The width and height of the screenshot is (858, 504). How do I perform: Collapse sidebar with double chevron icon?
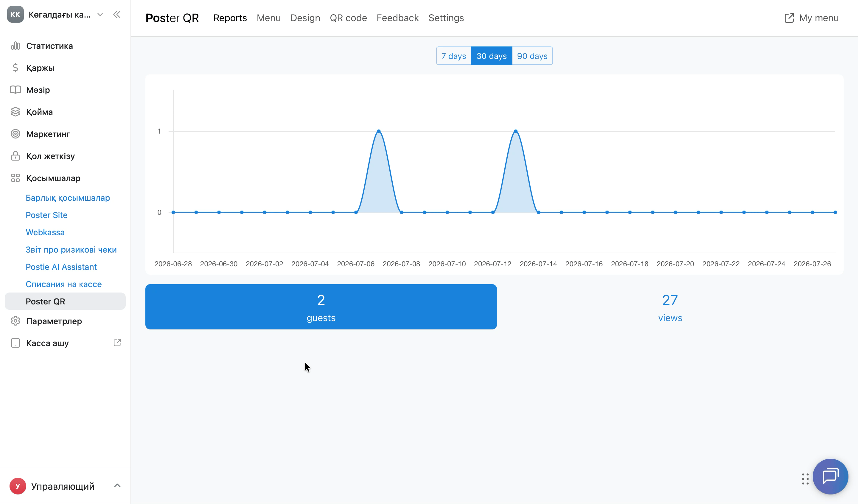pyautogui.click(x=117, y=14)
